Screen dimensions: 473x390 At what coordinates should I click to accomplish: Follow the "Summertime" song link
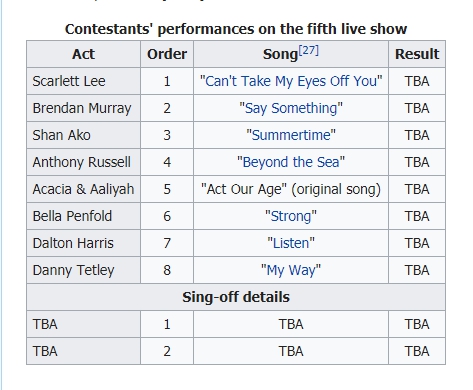(x=291, y=135)
